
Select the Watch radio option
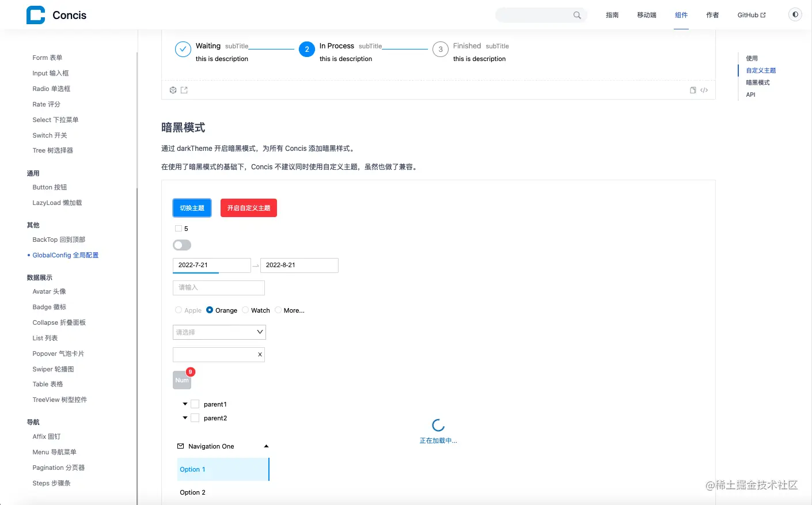(x=245, y=310)
